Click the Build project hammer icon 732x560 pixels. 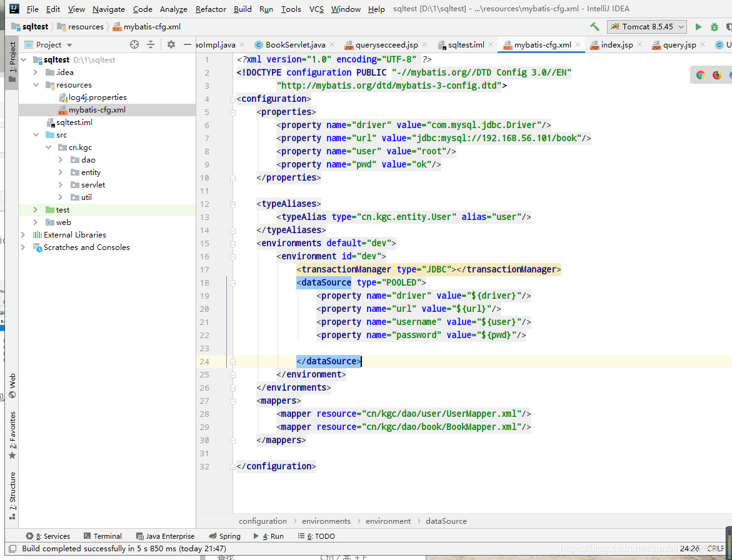pyautogui.click(x=594, y=27)
